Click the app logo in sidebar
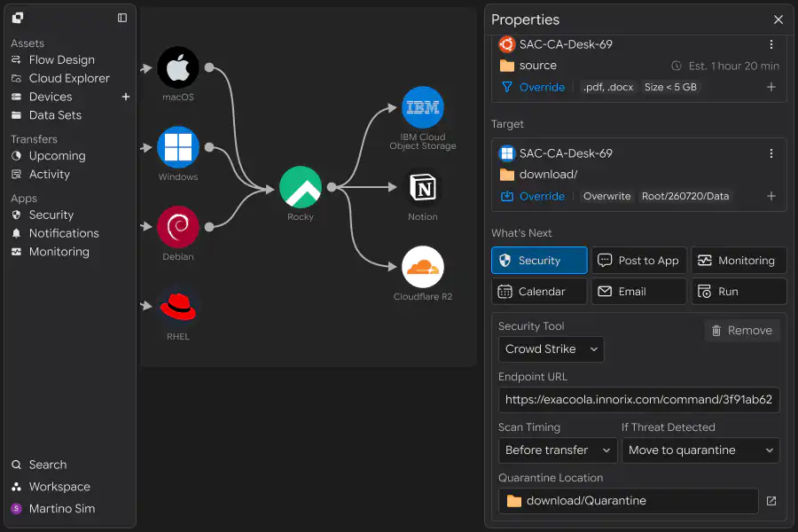Image resolution: width=798 pixels, height=532 pixels. [x=18, y=18]
